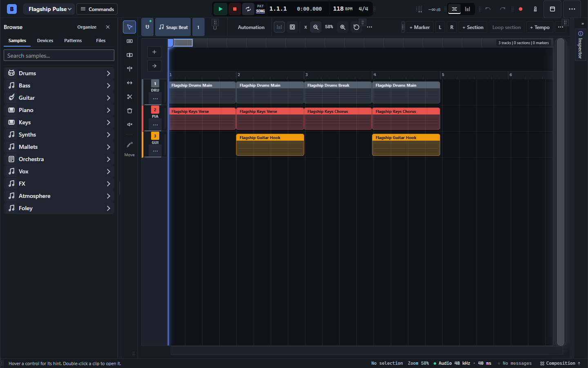Switch to Samples tab

(x=17, y=40)
